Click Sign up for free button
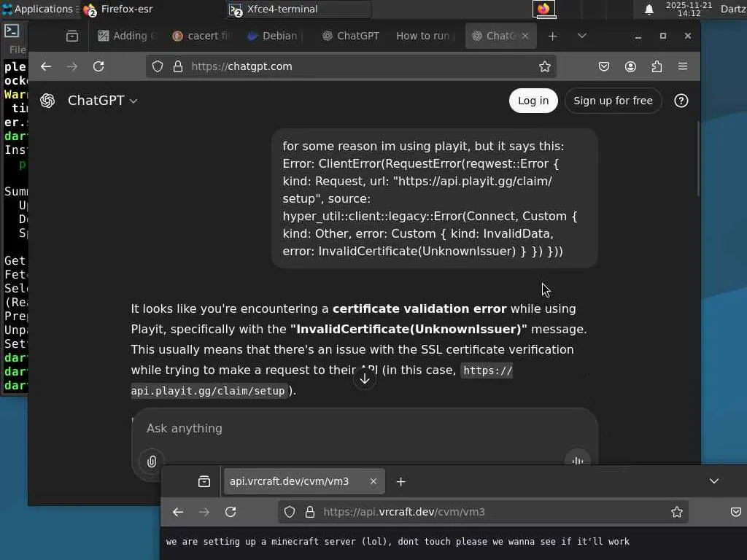 613,101
